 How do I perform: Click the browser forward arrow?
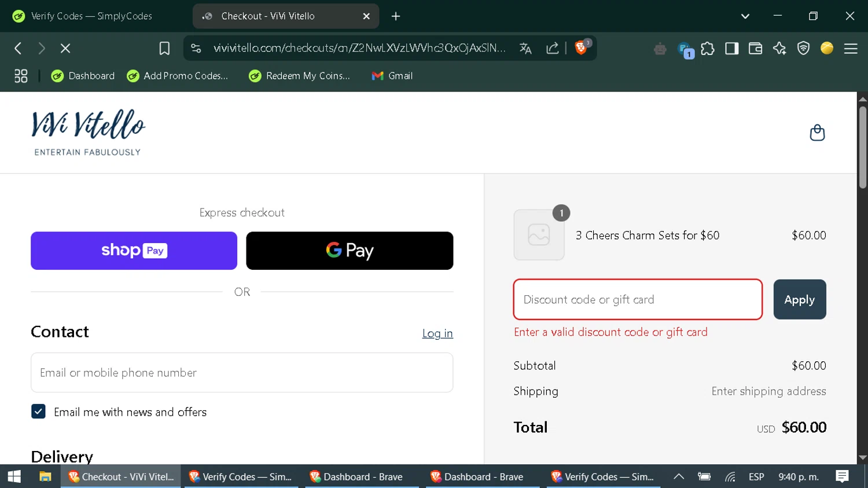click(42, 49)
